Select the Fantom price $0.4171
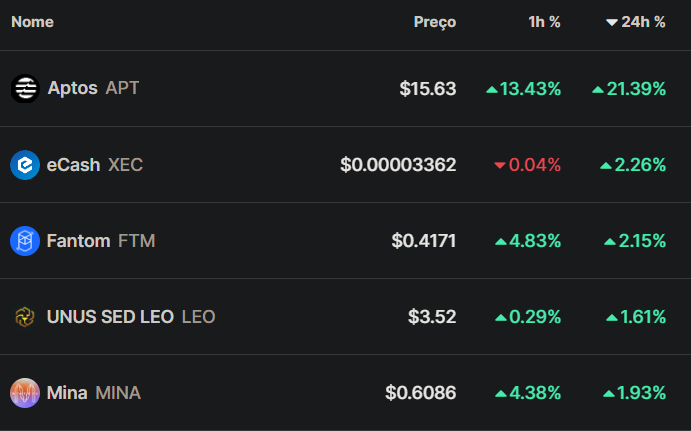The width and height of the screenshot is (691, 431). click(424, 241)
